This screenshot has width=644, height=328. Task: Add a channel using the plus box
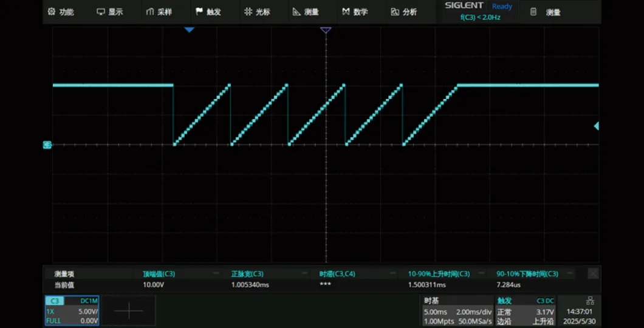(129, 310)
